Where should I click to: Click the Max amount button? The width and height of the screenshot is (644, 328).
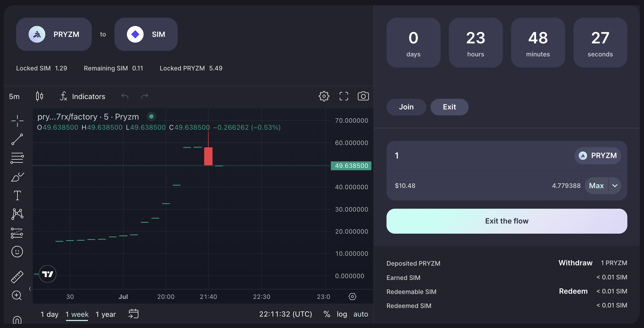pos(596,186)
